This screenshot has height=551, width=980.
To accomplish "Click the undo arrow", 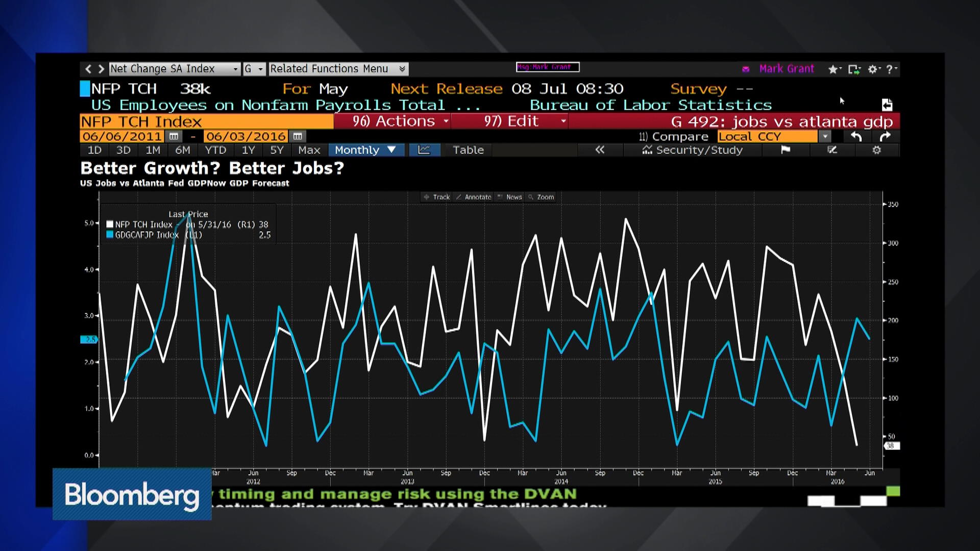I will (856, 136).
